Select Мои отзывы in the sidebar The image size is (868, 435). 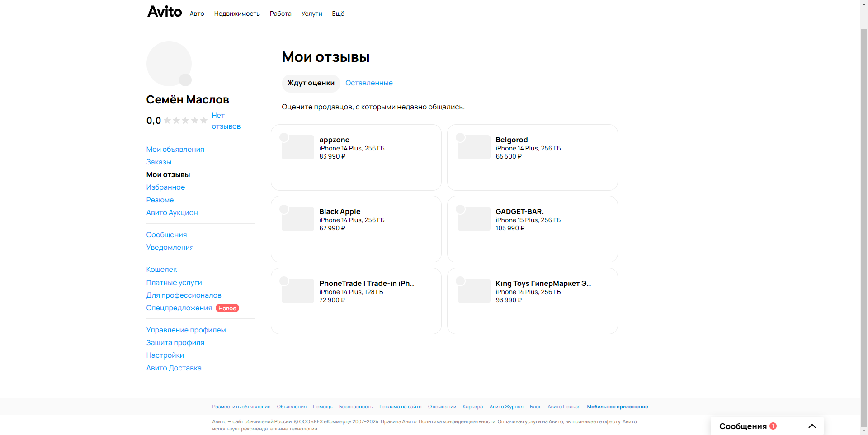point(168,175)
